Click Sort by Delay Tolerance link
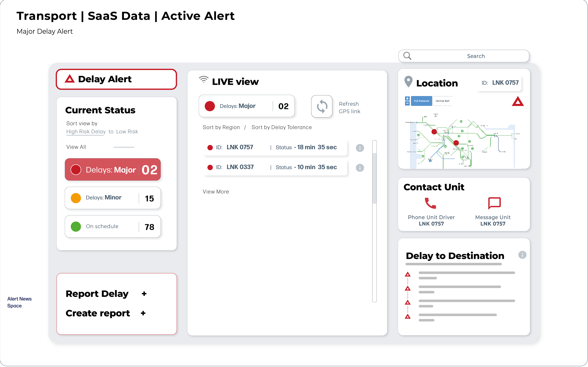Viewport: 588px width, 367px height. point(281,127)
